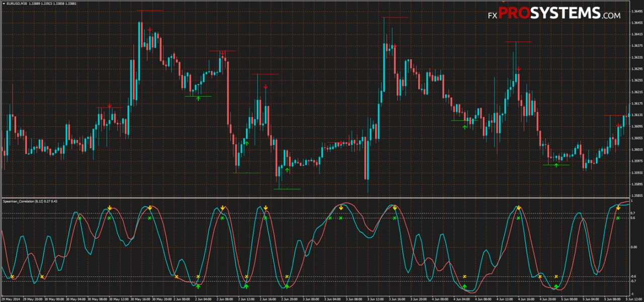Click price scale label 1.36335
The image size is (644, 302).
point(636,57)
